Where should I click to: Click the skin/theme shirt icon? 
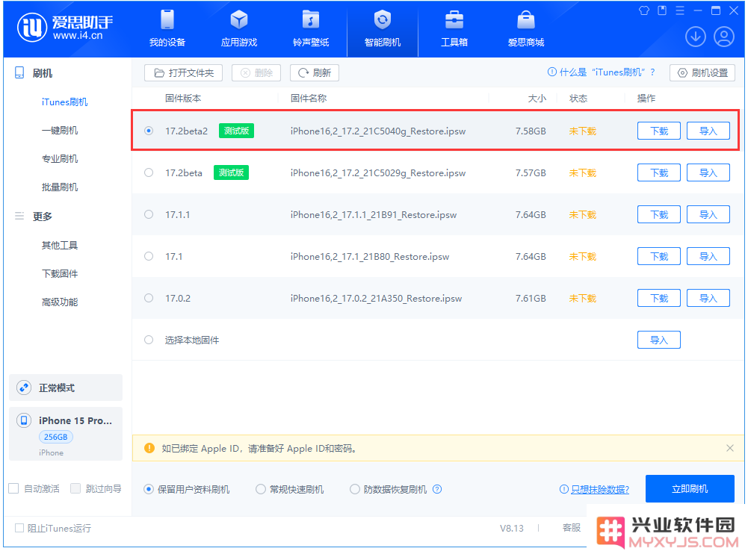coord(644,10)
